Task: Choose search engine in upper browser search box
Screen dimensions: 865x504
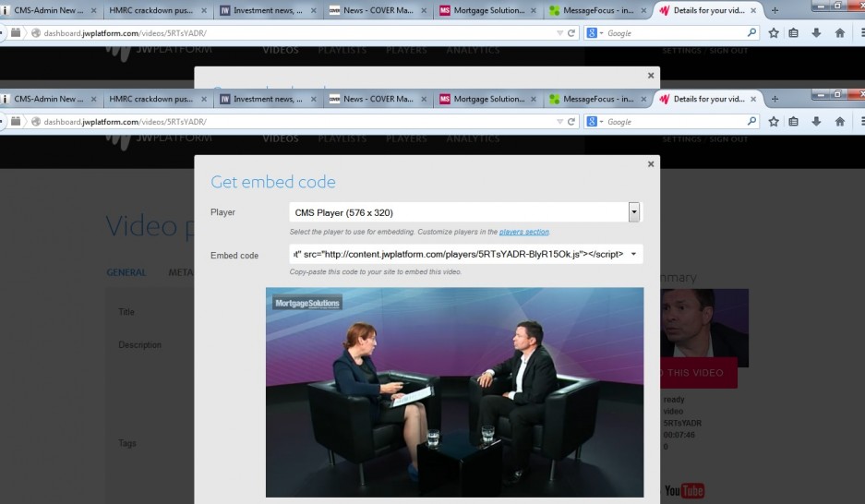Action: [595, 33]
